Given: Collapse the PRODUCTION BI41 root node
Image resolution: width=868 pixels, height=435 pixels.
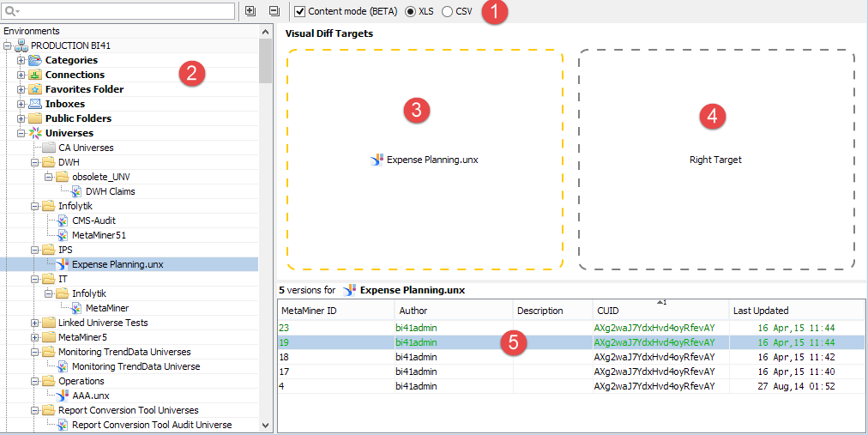Looking at the screenshot, I should pyautogui.click(x=7, y=45).
